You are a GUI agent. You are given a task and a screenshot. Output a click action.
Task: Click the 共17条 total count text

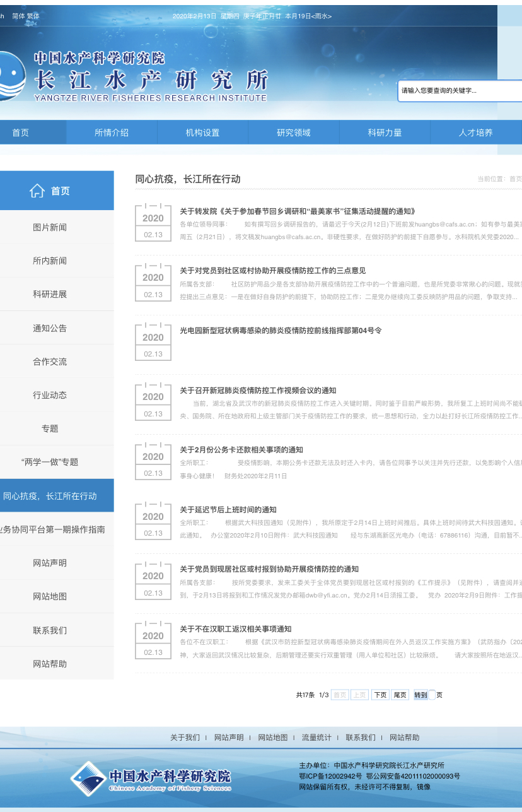305,695
